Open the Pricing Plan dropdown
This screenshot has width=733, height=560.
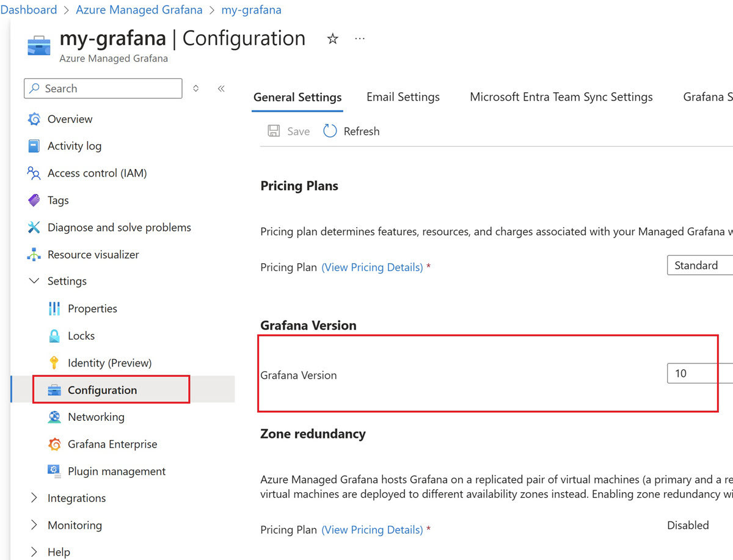[x=700, y=266]
